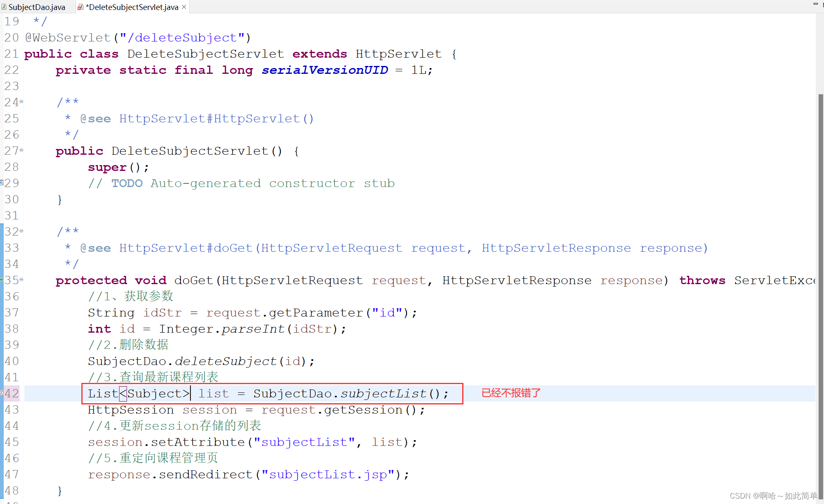Click line number 42 in the gutter
The height and width of the screenshot is (504, 824).
click(x=12, y=393)
